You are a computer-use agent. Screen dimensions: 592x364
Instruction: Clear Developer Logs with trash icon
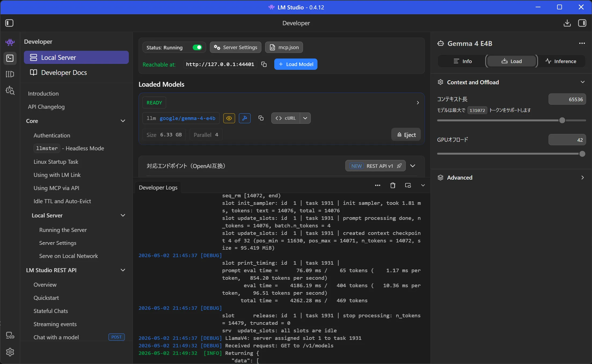(393, 185)
